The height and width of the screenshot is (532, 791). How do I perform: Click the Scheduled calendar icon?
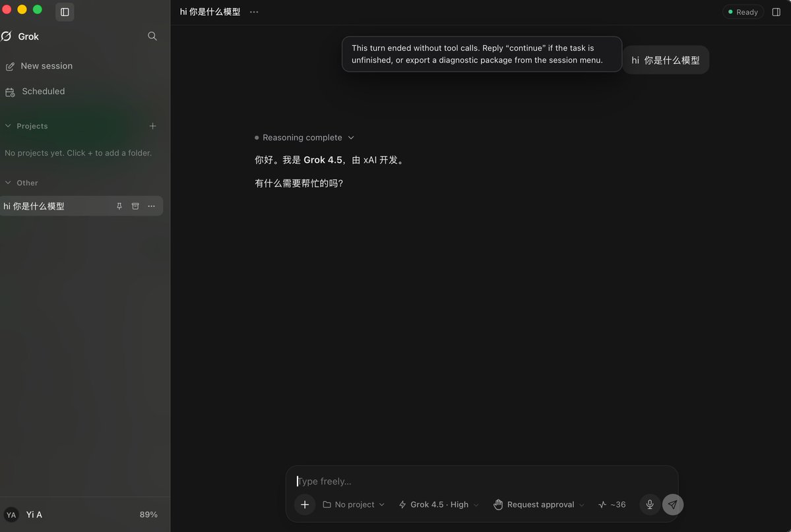point(10,92)
